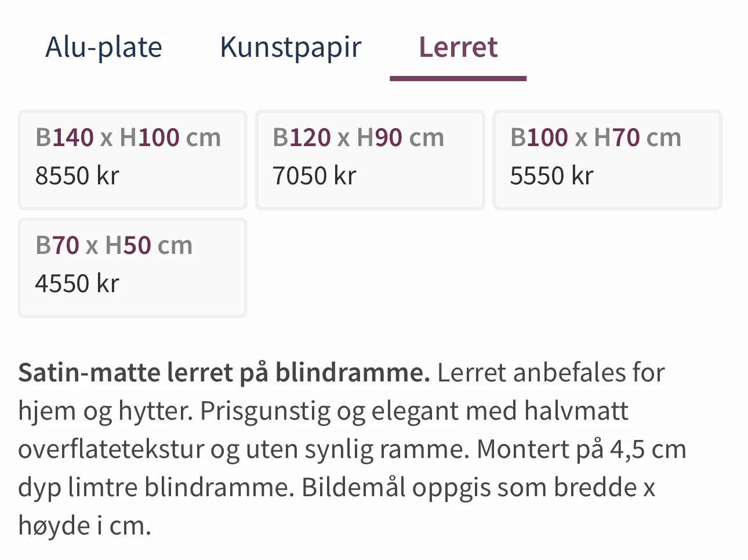Click the "B70 x H50 cm" dimension label
Viewport: 748px width, 560px height.
pos(114,246)
